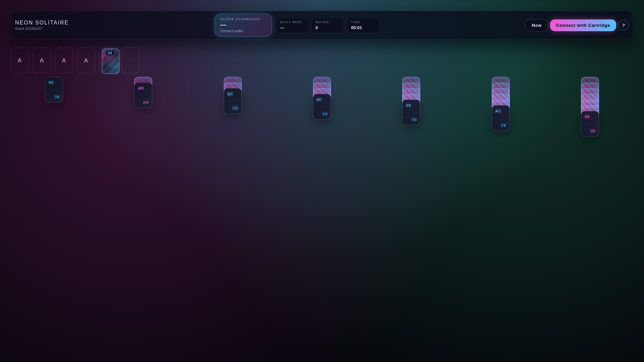Click Connect with Cartridge button
The image size is (644, 362).
[x=583, y=25]
